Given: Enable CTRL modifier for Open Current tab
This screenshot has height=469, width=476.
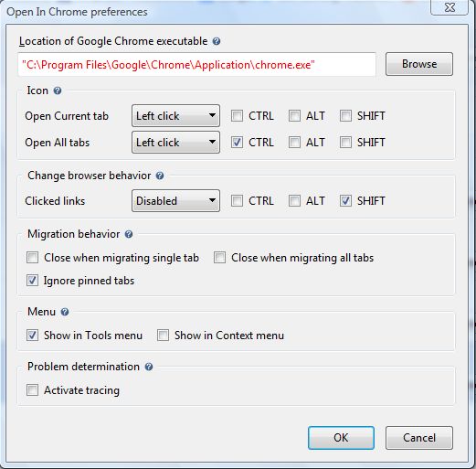Looking at the screenshot, I should click(237, 116).
